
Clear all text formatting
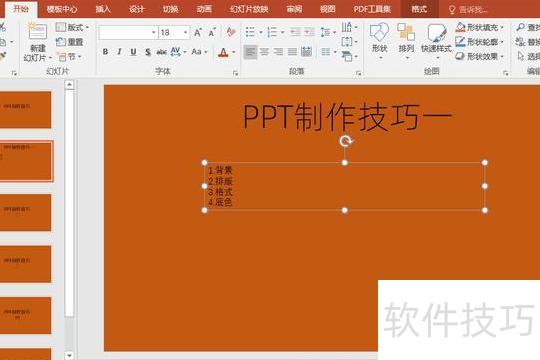coord(231,32)
